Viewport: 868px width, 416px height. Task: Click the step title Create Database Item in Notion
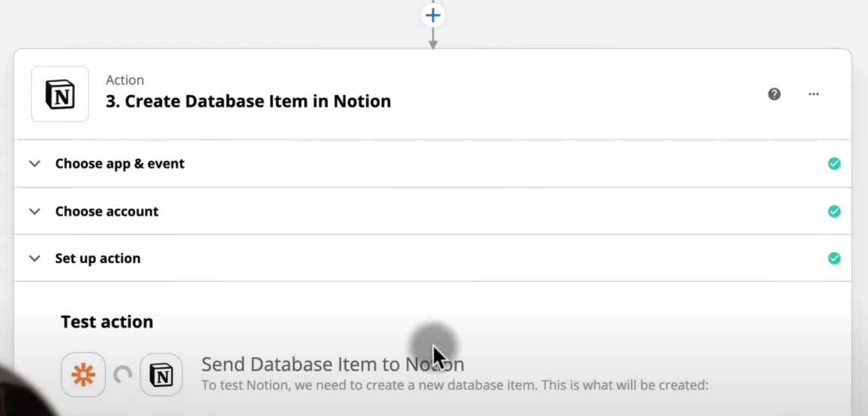[x=248, y=101]
